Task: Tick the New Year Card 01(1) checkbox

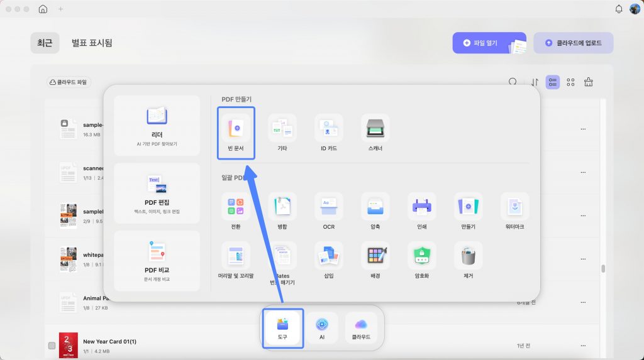Action: tap(52, 346)
